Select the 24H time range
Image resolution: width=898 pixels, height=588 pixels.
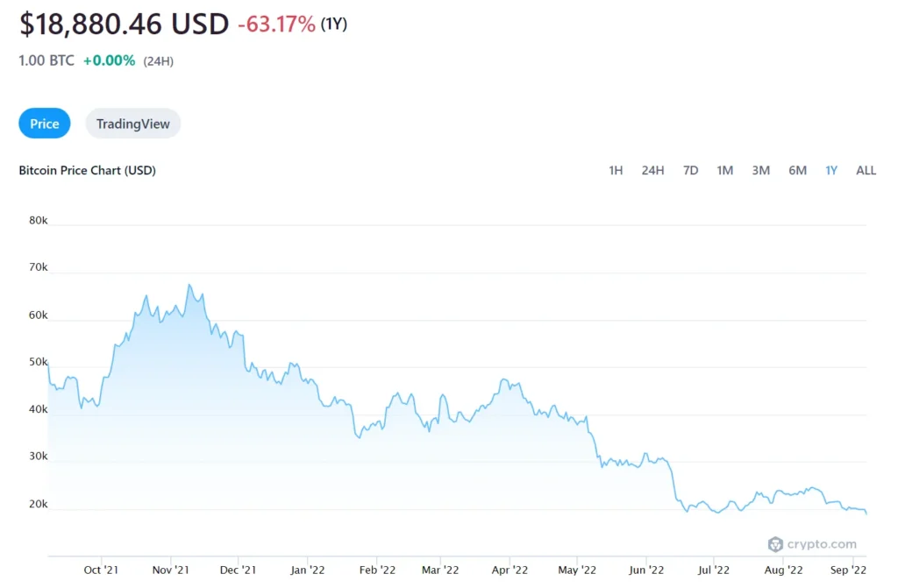(x=652, y=170)
